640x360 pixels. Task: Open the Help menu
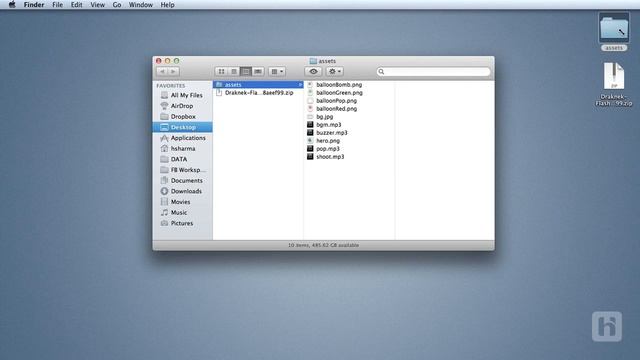point(167,4)
